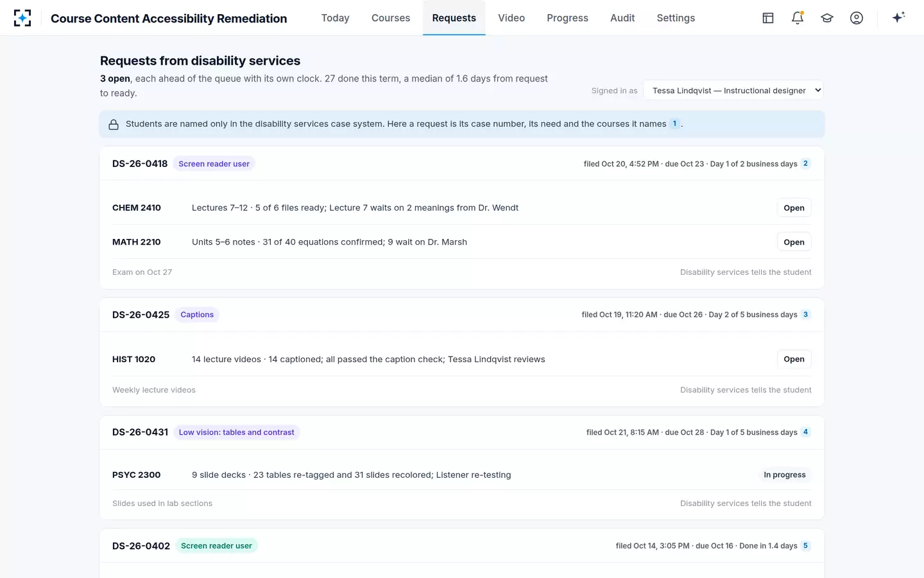924x578 pixels.
Task: Click the 14 lecture videos description
Action: coord(368,359)
